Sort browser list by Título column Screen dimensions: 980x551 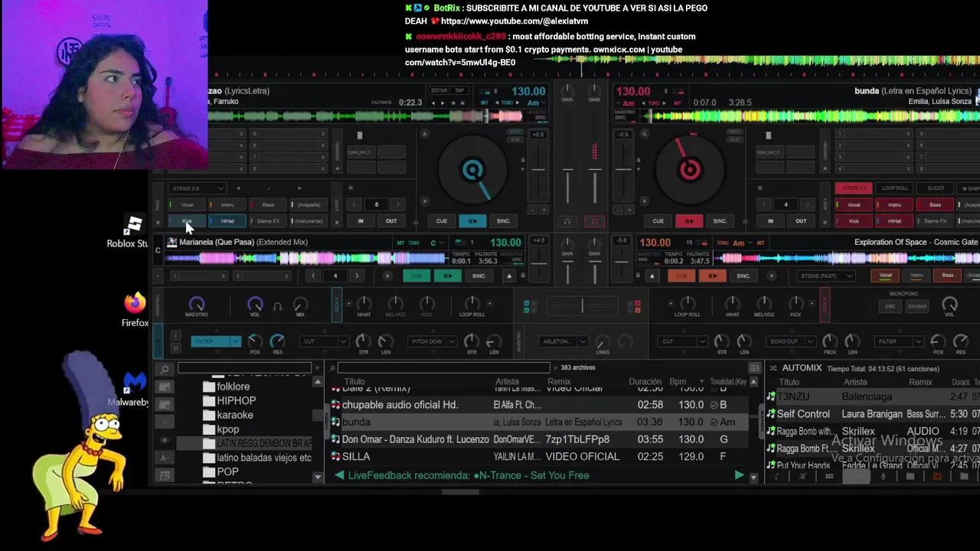coord(354,382)
